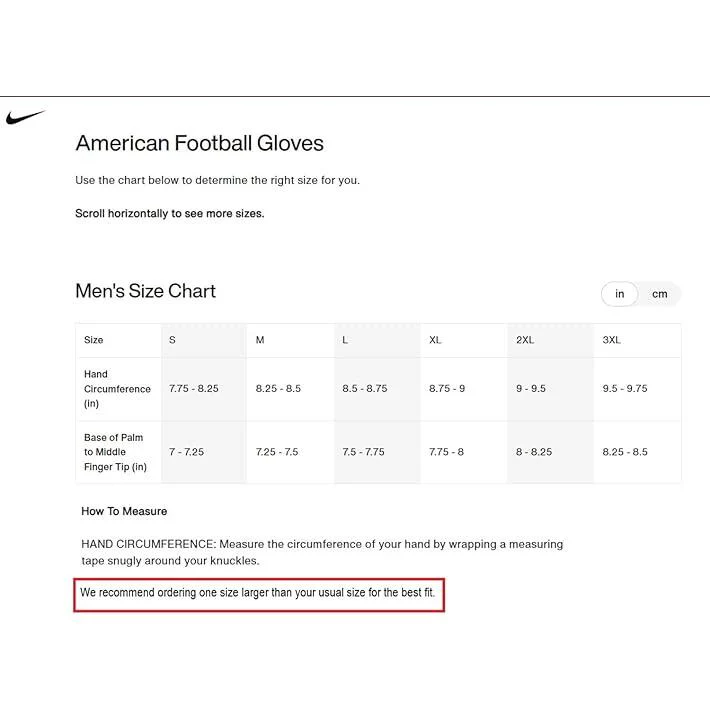Click the 7 - 7.25 palm length cell

pyautogui.click(x=186, y=452)
